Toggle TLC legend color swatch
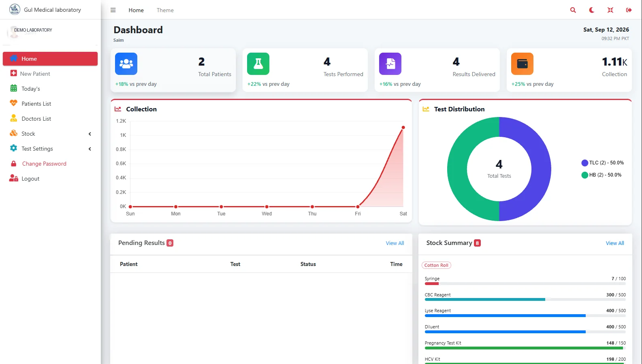 pyautogui.click(x=584, y=163)
